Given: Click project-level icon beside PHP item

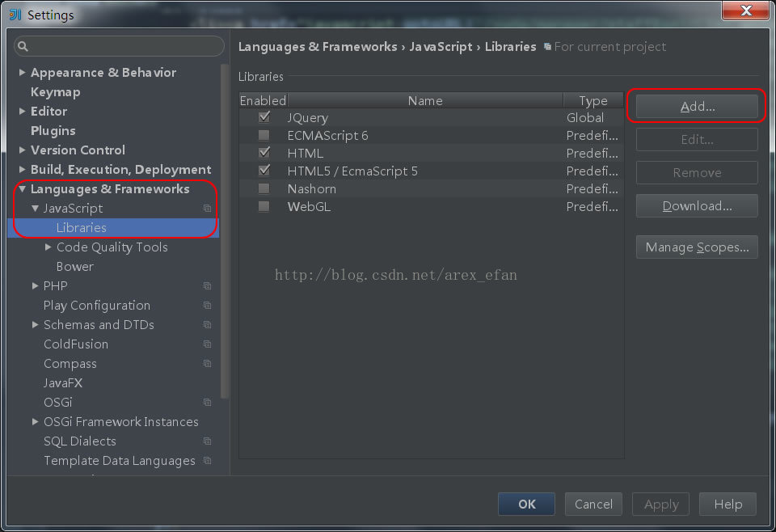Looking at the screenshot, I should (x=208, y=286).
